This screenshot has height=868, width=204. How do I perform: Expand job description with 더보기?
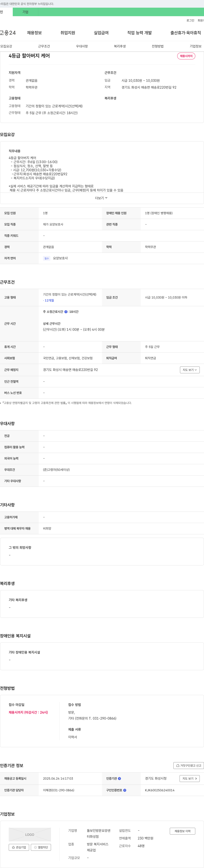(102, 198)
